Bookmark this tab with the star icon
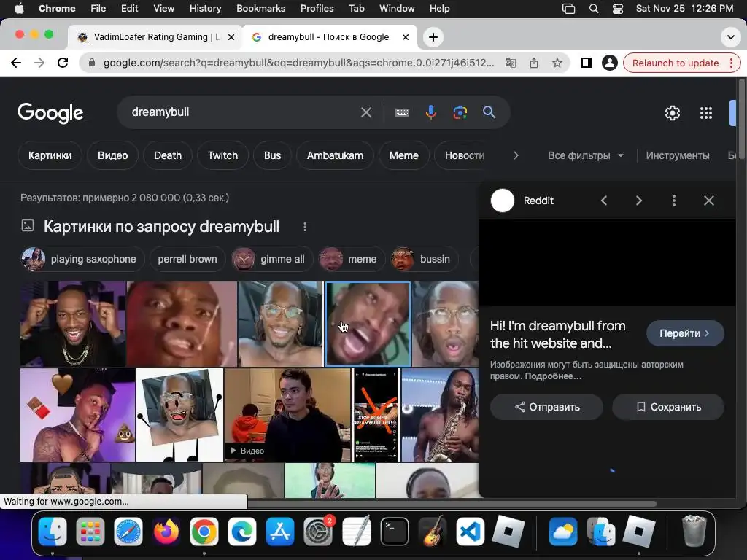This screenshot has height=560, width=747. click(557, 63)
